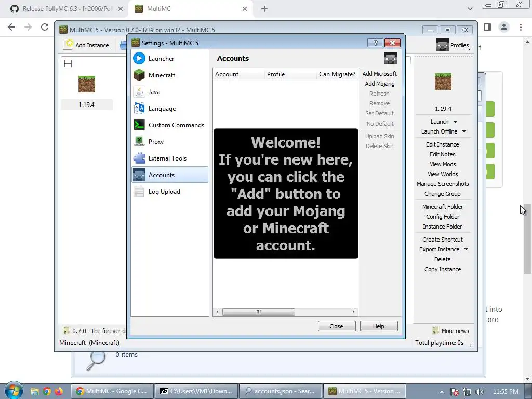
Task: Click the Edit Notes button
Action: [443, 154]
